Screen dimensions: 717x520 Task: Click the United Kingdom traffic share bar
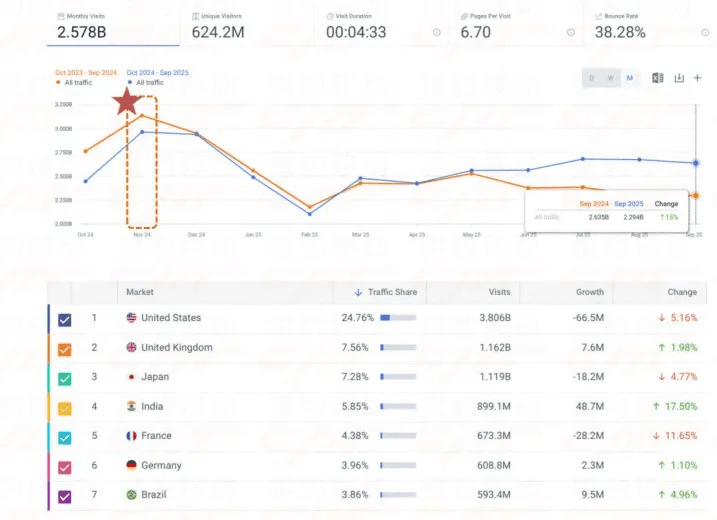coord(398,348)
